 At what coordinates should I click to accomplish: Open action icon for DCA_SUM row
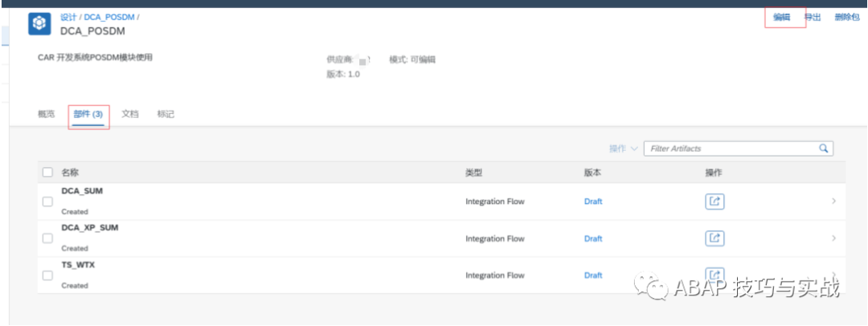coord(714,202)
